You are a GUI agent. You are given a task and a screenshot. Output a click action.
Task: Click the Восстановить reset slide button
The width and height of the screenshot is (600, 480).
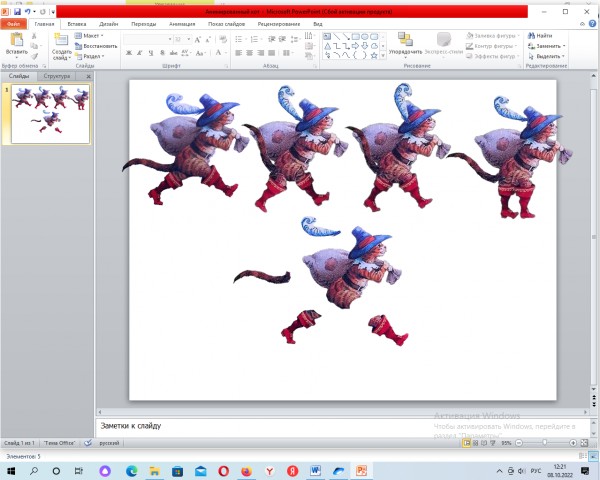pos(96,46)
